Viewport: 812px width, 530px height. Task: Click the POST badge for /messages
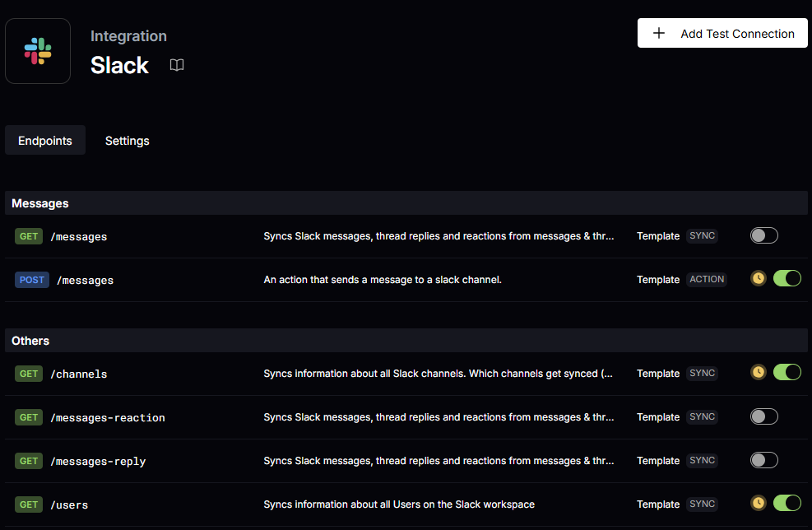(x=32, y=280)
